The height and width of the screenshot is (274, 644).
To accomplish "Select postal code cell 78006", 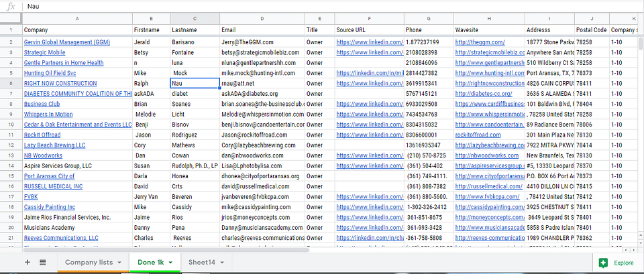I will (592, 125).
